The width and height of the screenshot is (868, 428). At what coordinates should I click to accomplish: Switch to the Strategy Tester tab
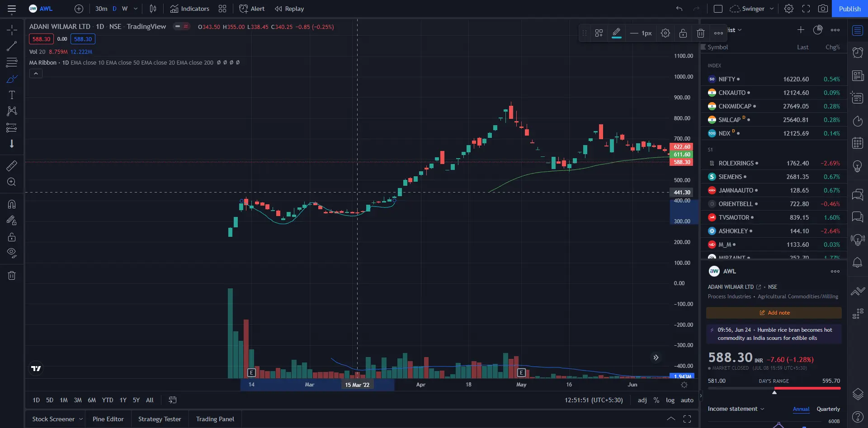pyautogui.click(x=160, y=419)
